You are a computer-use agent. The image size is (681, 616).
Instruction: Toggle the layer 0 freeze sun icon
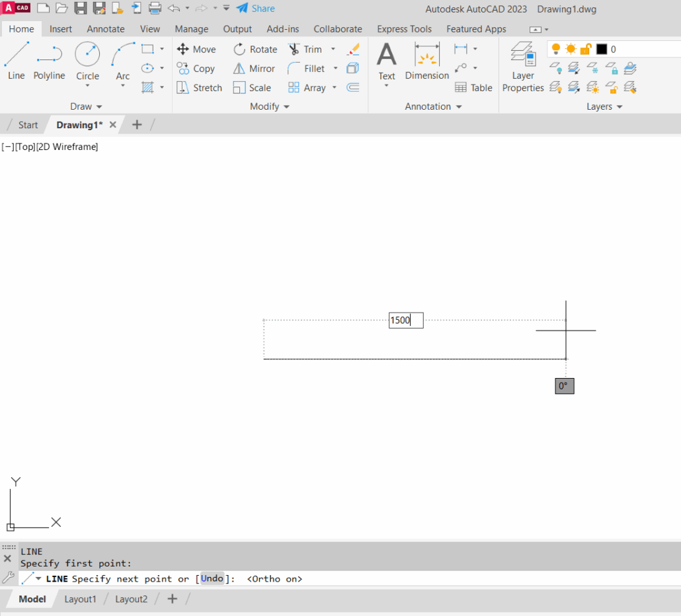click(x=571, y=49)
